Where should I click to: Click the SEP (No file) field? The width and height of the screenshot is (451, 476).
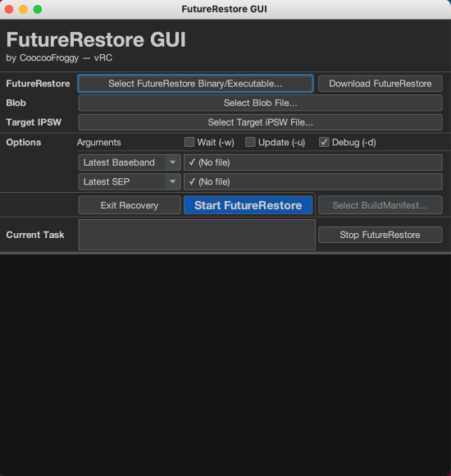pos(313,182)
